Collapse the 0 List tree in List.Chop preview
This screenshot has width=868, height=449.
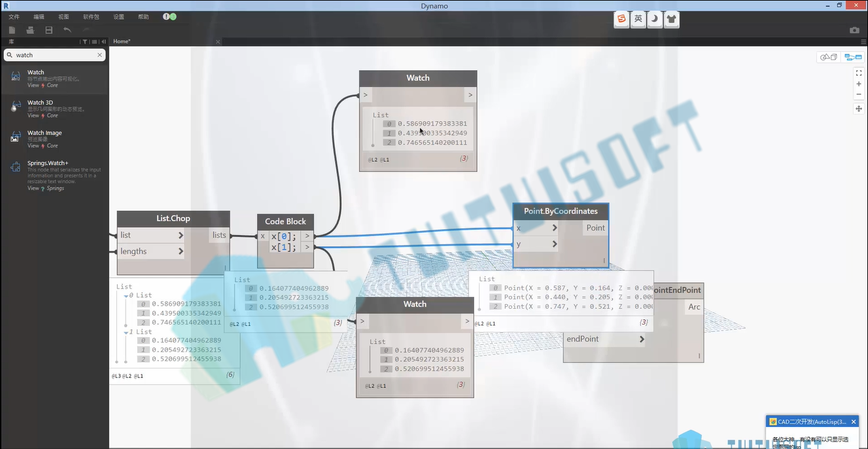pos(126,296)
